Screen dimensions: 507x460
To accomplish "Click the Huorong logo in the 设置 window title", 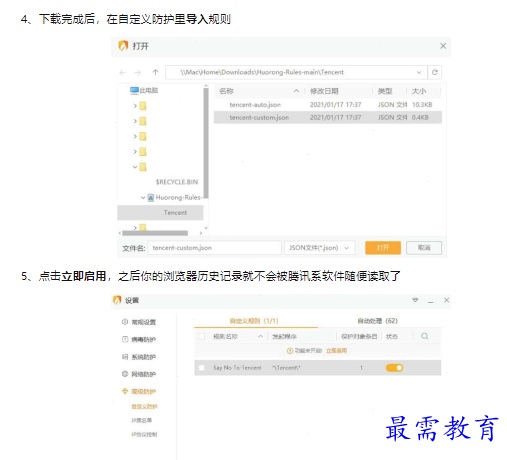I will coord(117,300).
